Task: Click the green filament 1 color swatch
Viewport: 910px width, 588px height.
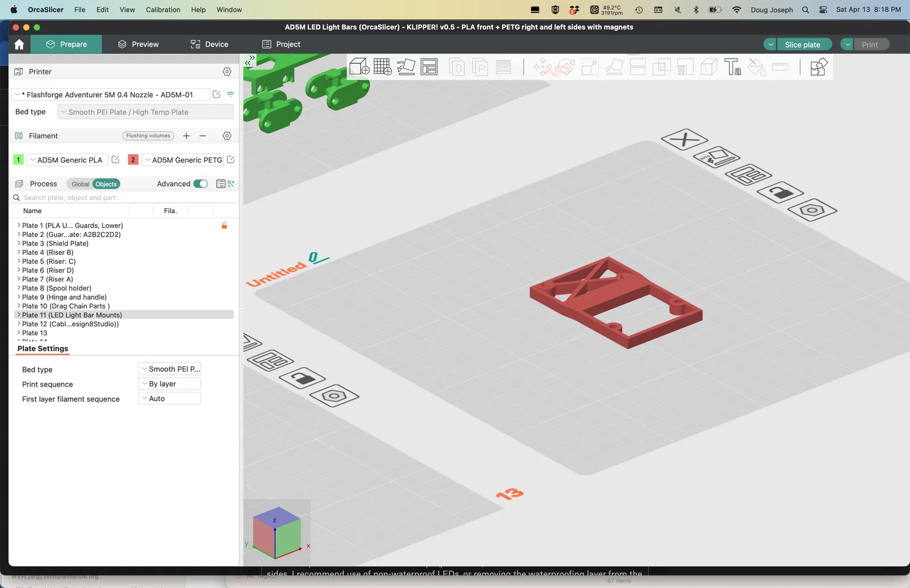Action: pos(18,160)
